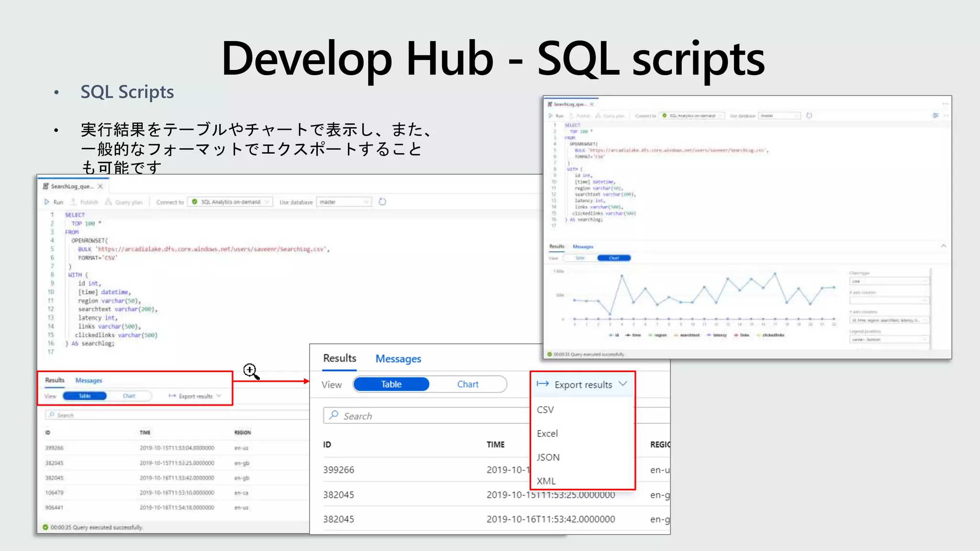Close SearchLog_que tab in left screenshot

point(100,186)
